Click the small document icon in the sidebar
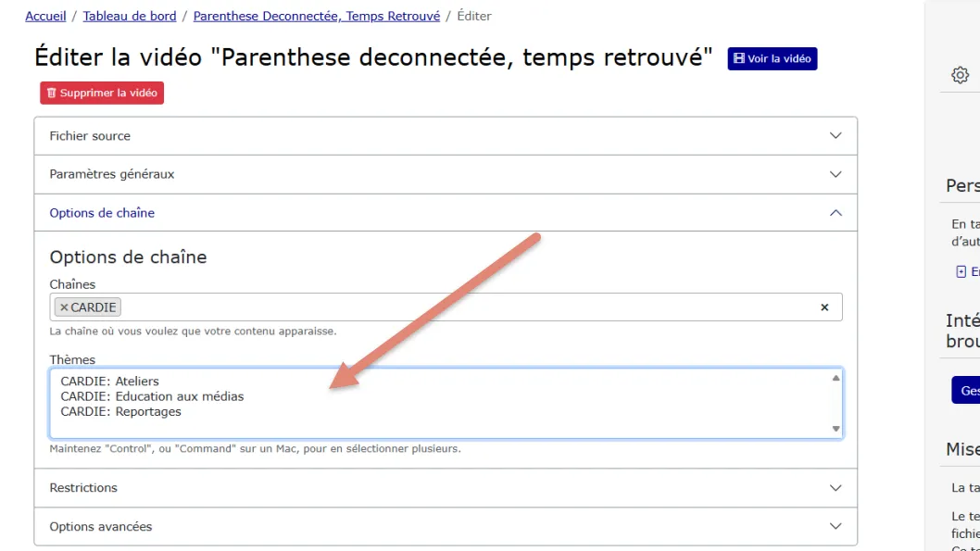 (x=961, y=271)
